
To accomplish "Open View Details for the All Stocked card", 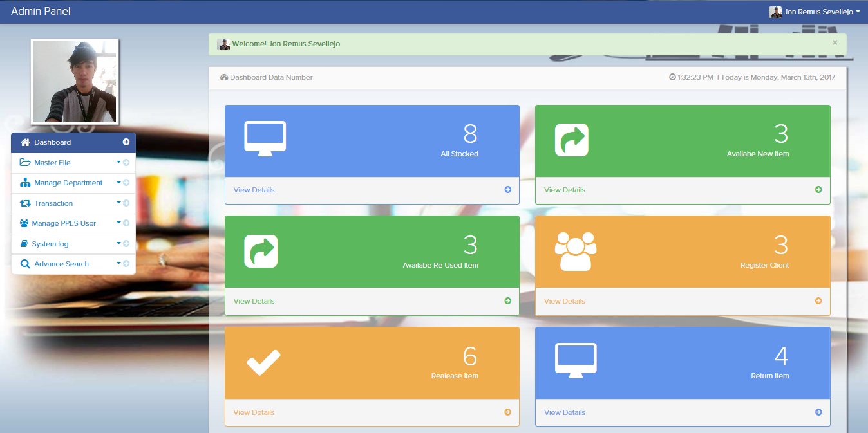I will [x=254, y=189].
